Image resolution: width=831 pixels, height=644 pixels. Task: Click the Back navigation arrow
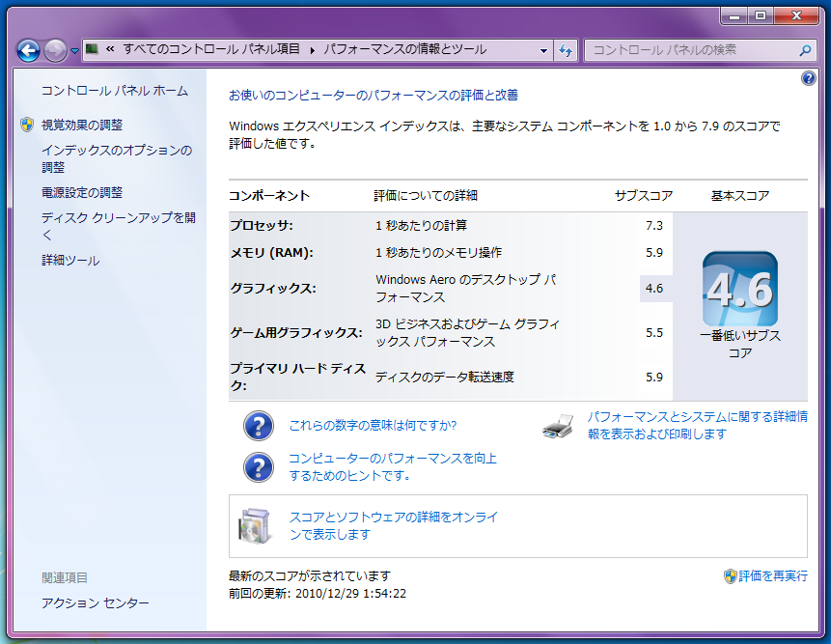coord(28,51)
